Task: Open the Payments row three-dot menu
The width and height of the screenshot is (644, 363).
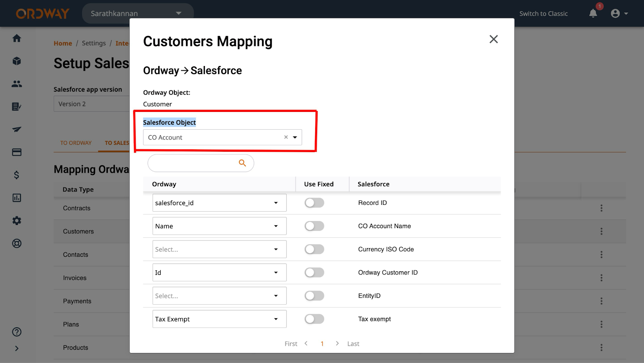Action: pos(601,301)
